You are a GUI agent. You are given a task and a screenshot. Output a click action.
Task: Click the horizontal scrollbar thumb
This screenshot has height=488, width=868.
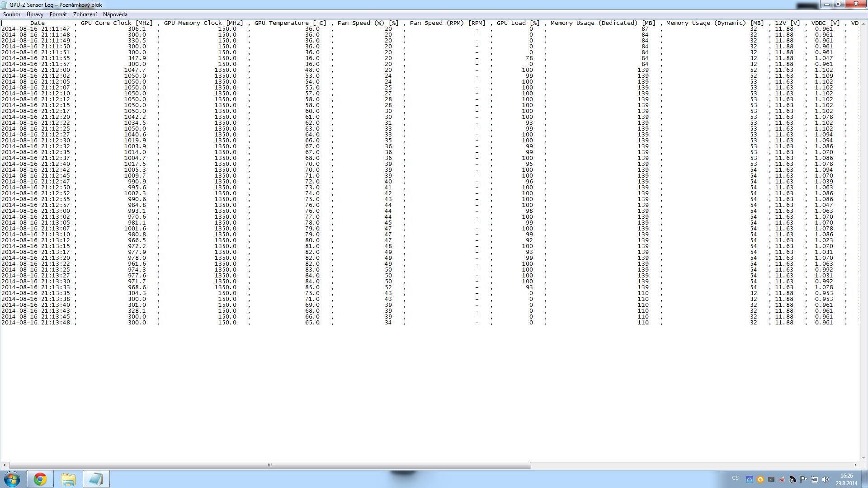click(269, 465)
